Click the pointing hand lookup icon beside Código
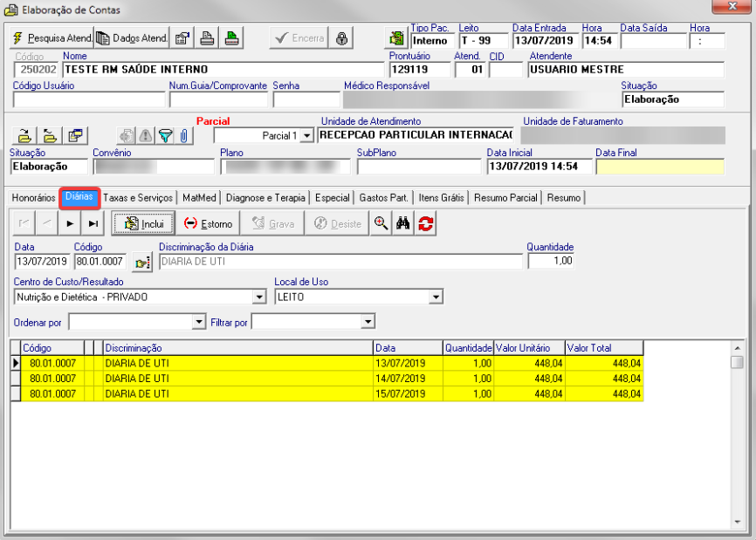Image resolution: width=756 pixels, height=540 pixels. point(142,263)
